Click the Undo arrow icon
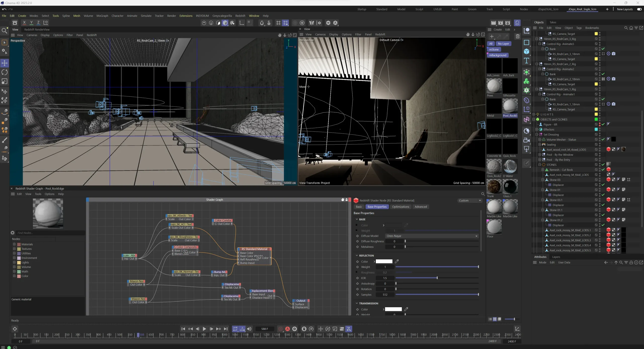This screenshot has width=644, height=349. [x=4, y=9]
